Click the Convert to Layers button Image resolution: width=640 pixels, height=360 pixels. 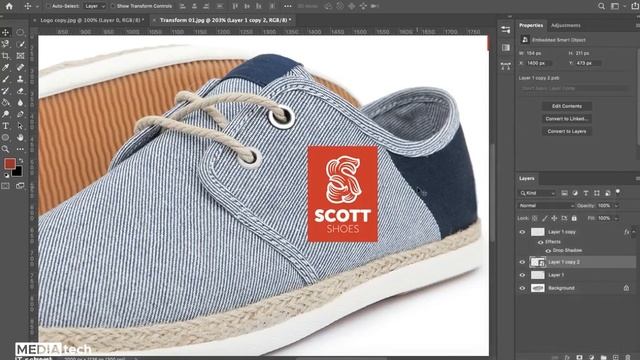567,131
